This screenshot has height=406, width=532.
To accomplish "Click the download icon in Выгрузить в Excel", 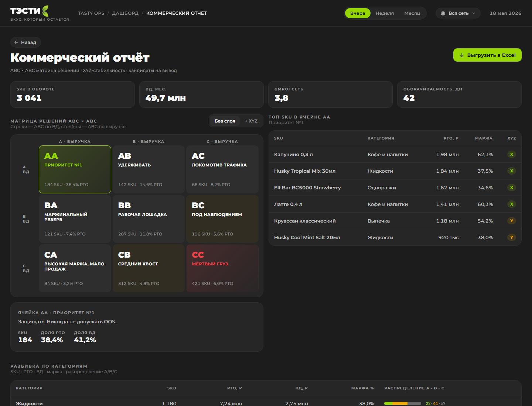I will pos(462,55).
